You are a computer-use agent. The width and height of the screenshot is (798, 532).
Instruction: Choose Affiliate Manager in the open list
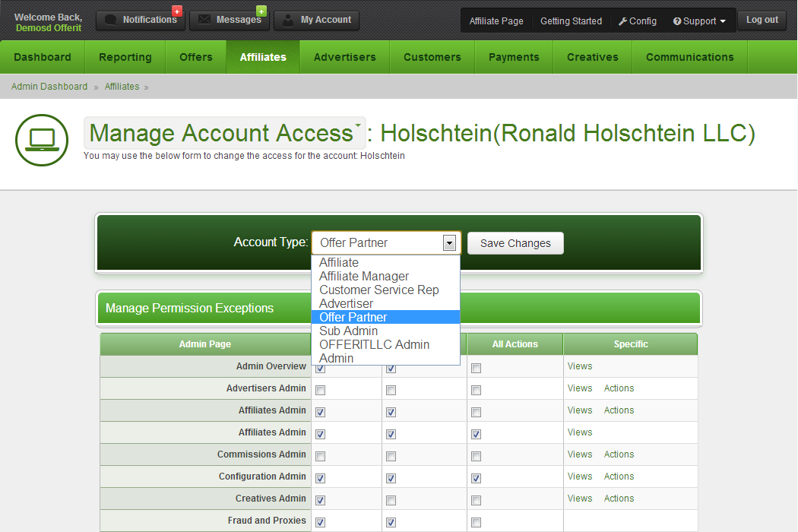pyautogui.click(x=363, y=277)
